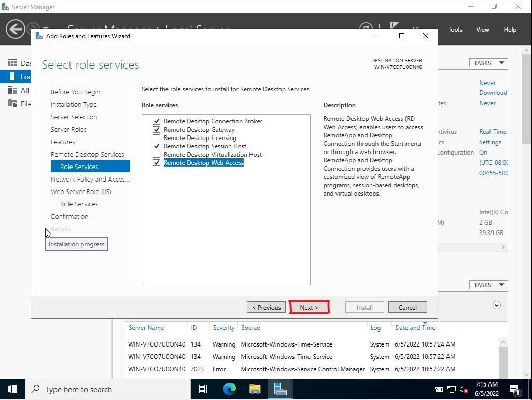Click the Settings link in properties
Image resolution: width=532 pixels, height=400 pixels.
pos(490,142)
